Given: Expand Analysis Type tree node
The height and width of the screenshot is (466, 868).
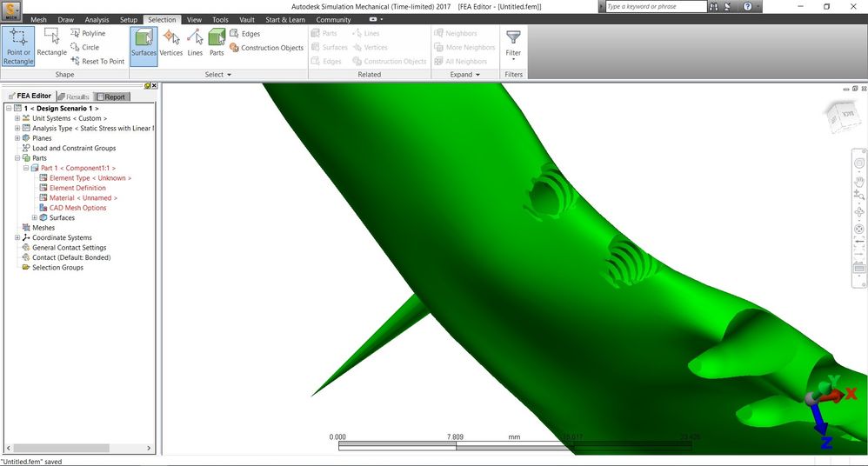Looking at the screenshot, I should (17, 129).
